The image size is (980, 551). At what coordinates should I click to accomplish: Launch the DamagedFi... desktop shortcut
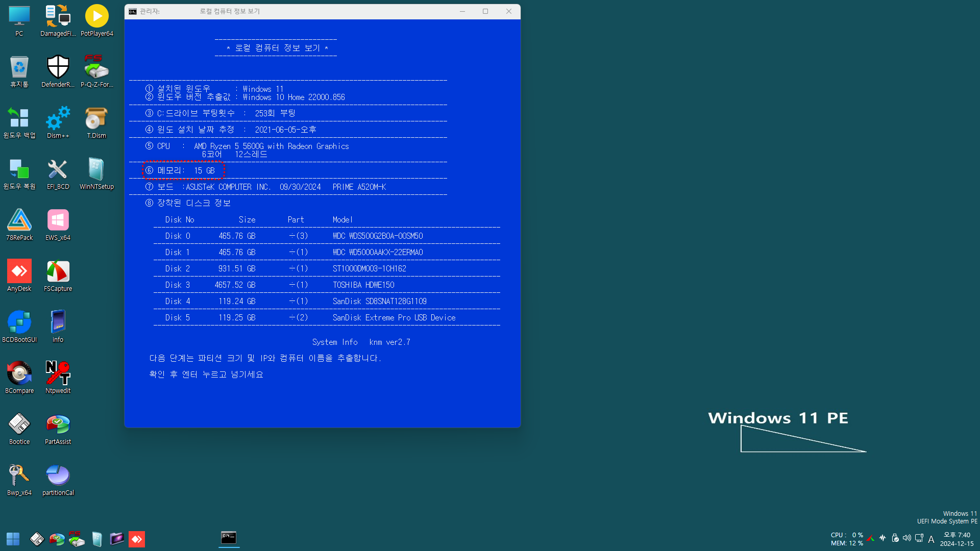[x=58, y=21]
